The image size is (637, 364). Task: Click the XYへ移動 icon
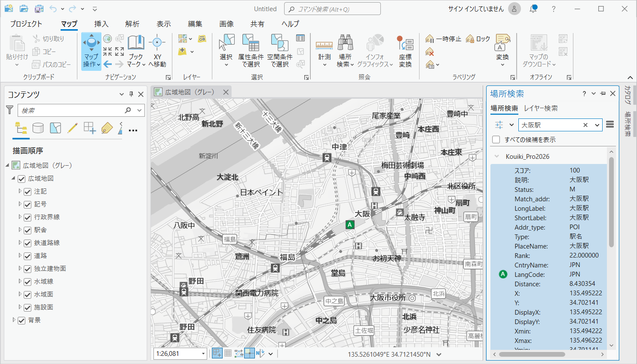pos(157,43)
